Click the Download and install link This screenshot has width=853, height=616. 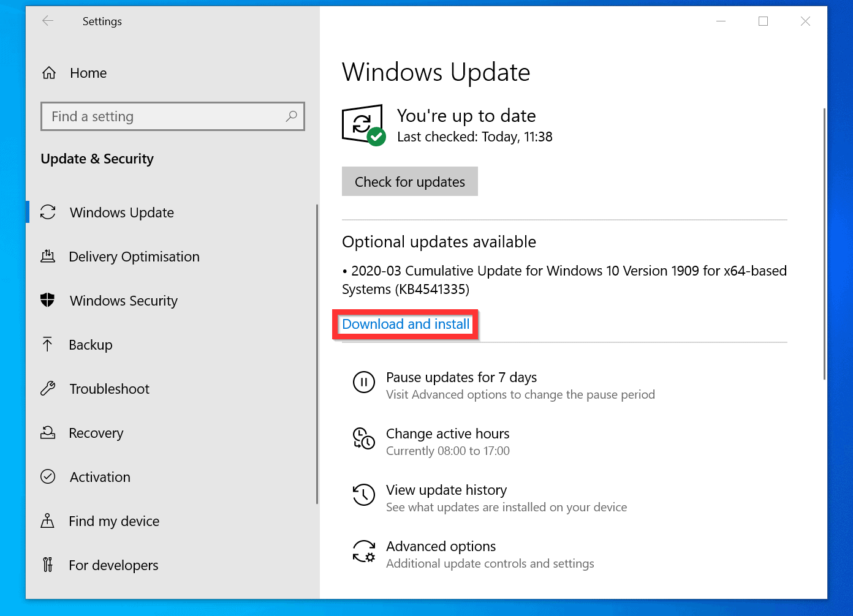[x=405, y=324]
